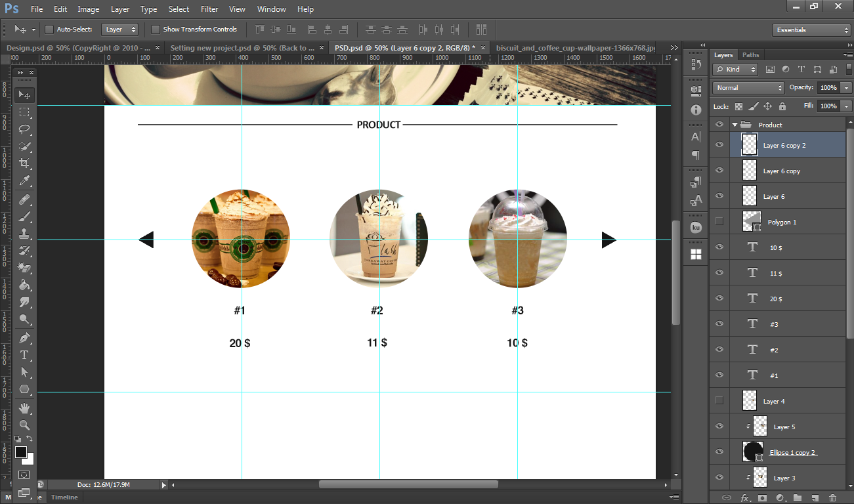Image resolution: width=854 pixels, height=504 pixels.
Task: Select the Spot Healing Brush tool
Action: [x=24, y=199]
